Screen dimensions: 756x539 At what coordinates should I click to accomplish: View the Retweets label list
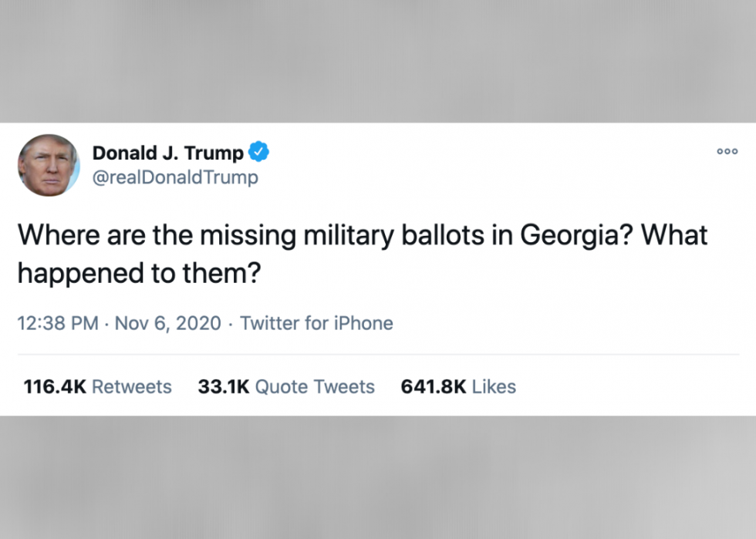(131, 386)
